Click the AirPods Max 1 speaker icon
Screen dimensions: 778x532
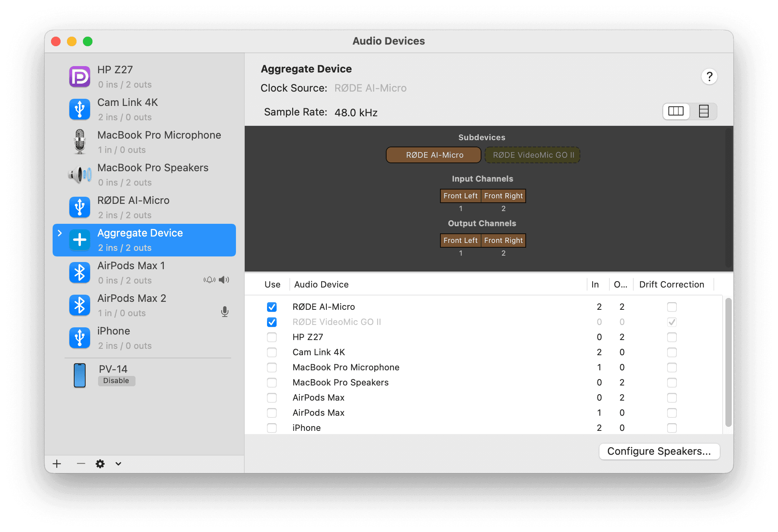click(224, 280)
